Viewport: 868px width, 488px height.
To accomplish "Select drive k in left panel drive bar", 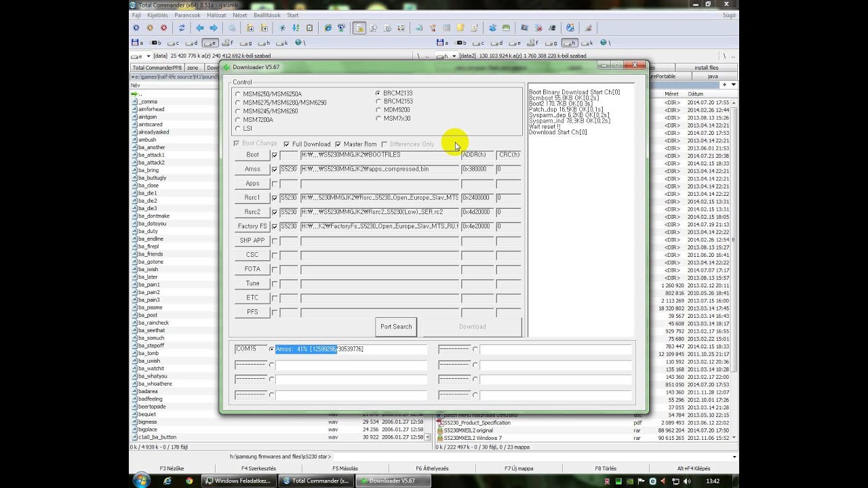I will click(281, 42).
